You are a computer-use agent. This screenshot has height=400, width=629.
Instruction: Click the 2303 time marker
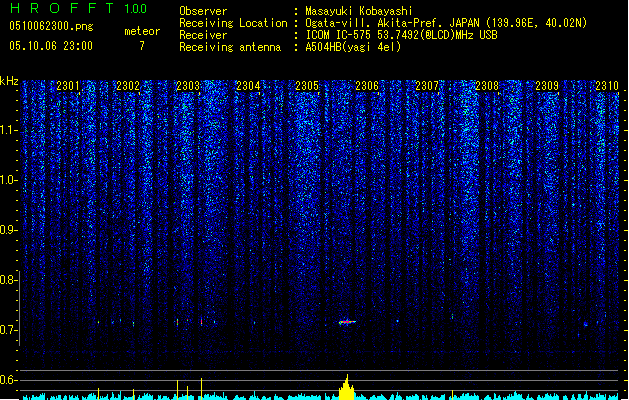click(188, 86)
